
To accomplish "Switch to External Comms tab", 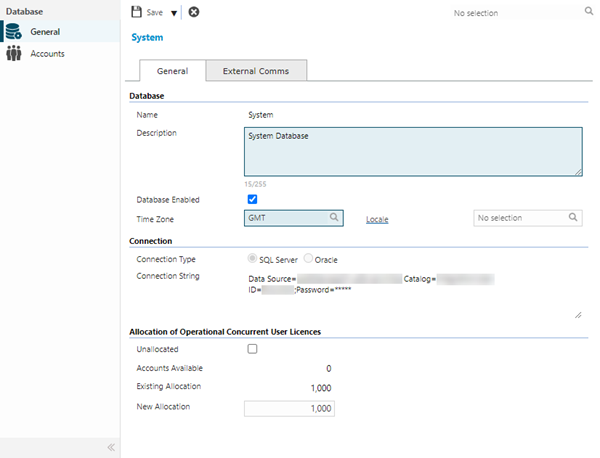I will [x=256, y=71].
